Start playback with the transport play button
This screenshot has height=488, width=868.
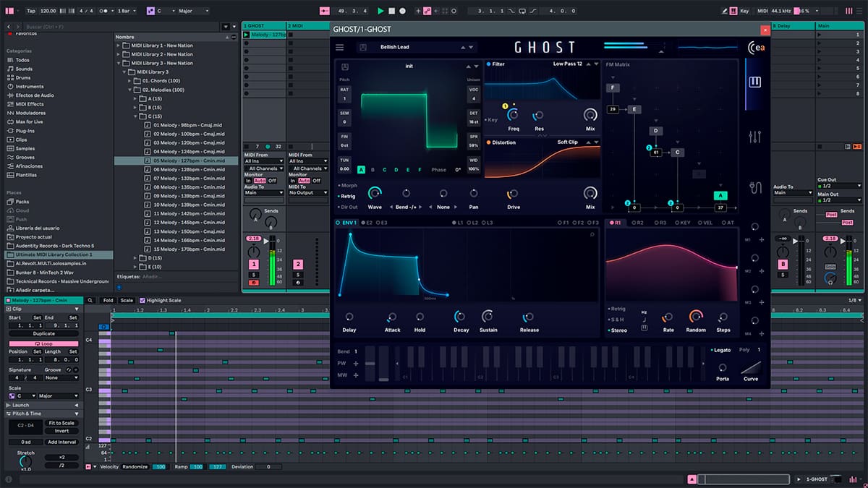(x=381, y=11)
